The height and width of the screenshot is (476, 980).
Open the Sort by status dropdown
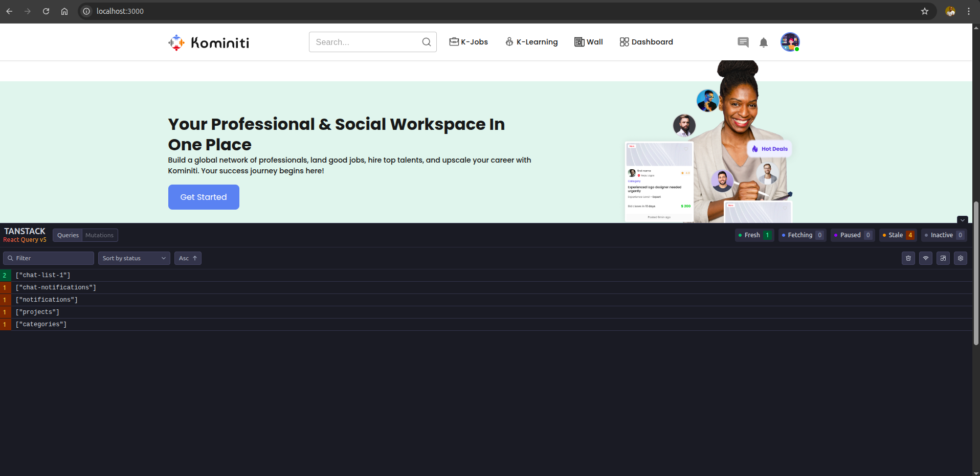click(x=134, y=258)
